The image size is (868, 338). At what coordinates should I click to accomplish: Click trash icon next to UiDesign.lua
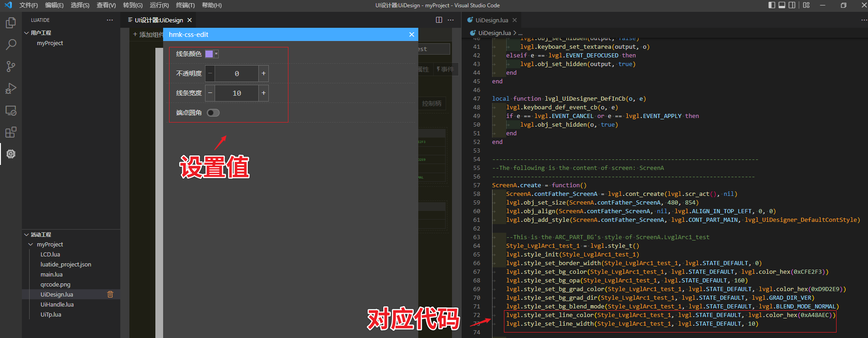coord(110,294)
